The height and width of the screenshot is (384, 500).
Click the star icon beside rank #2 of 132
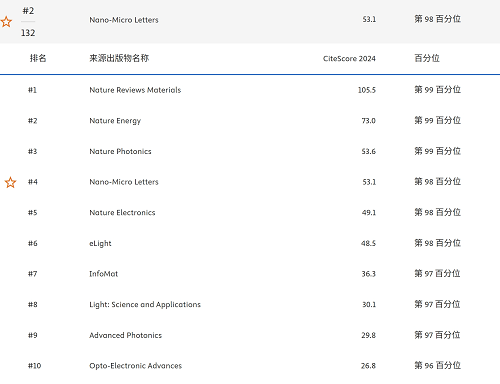pyautogui.click(x=6, y=22)
